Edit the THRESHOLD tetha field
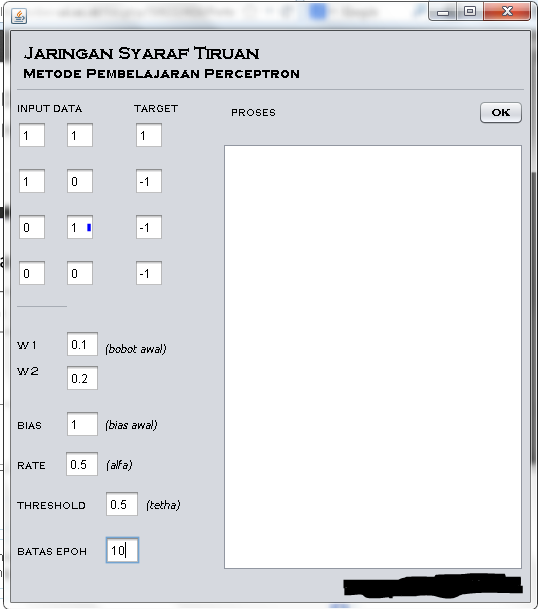 pos(122,504)
